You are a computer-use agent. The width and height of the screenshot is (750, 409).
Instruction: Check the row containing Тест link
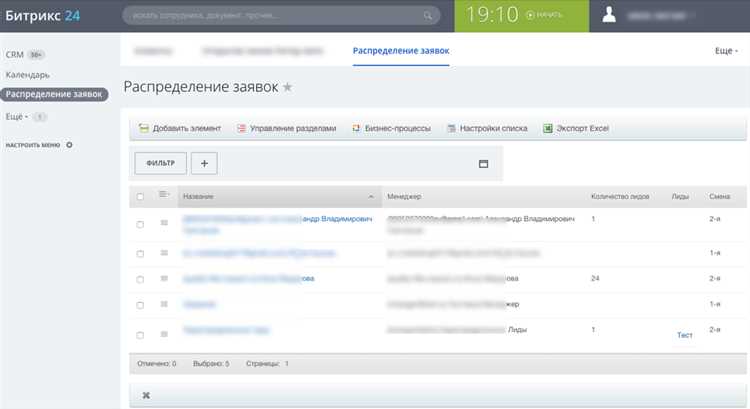pyautogui.click(x=140, y=335)
